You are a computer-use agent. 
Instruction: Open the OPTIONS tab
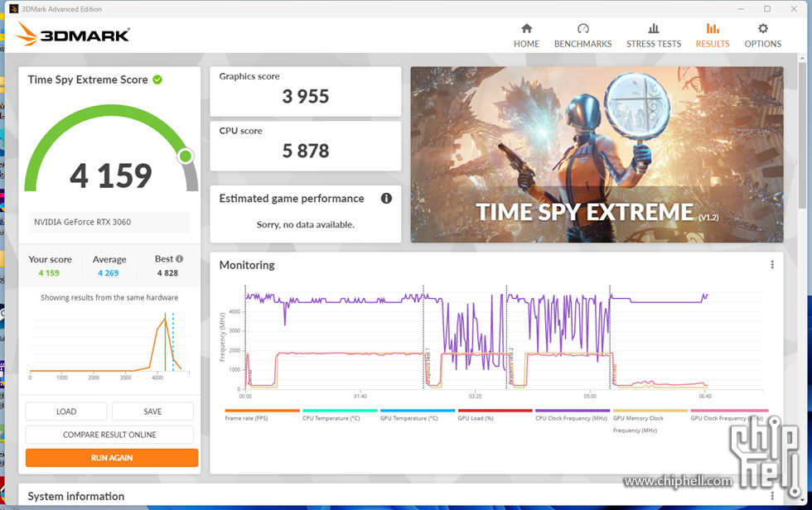click(762, 36)
